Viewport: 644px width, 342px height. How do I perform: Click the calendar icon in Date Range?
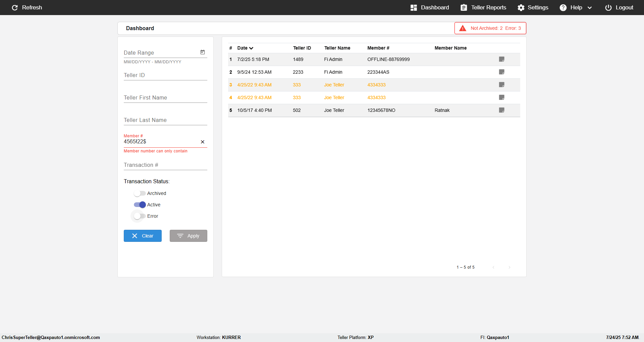click(x=203, y=52)
